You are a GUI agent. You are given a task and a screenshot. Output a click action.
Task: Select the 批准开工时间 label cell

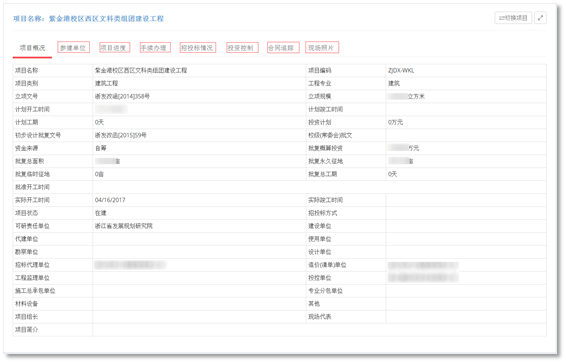(x=53, y=187)
